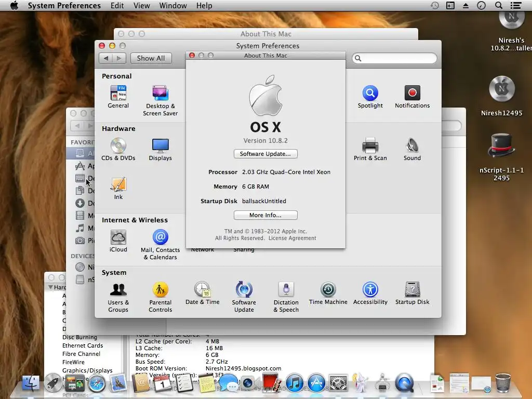Open the Help menu
This screenshot has height=399, width=532.
204,5
